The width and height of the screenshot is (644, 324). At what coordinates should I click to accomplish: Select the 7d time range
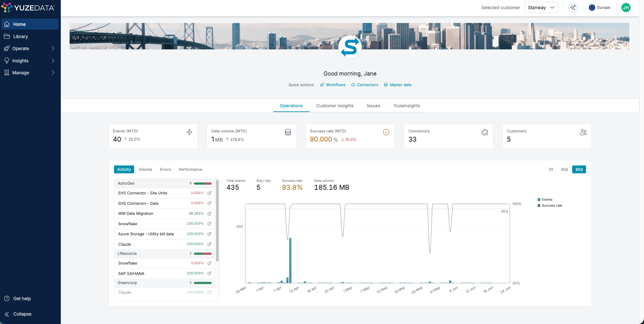[x=550, y=170]
